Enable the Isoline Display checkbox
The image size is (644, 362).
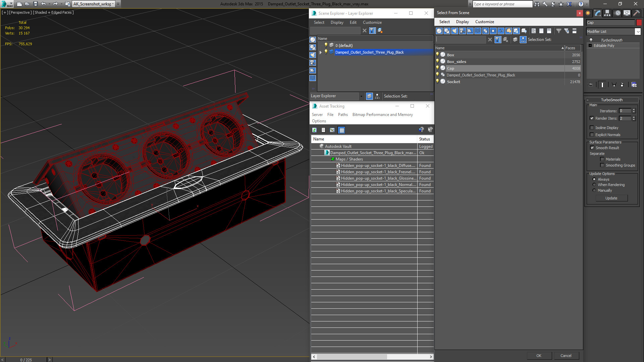pyautogui.click(x=592, y=128)
